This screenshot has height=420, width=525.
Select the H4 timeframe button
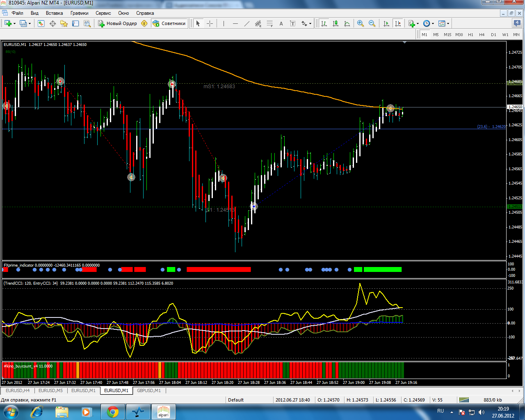coord(482,34)
